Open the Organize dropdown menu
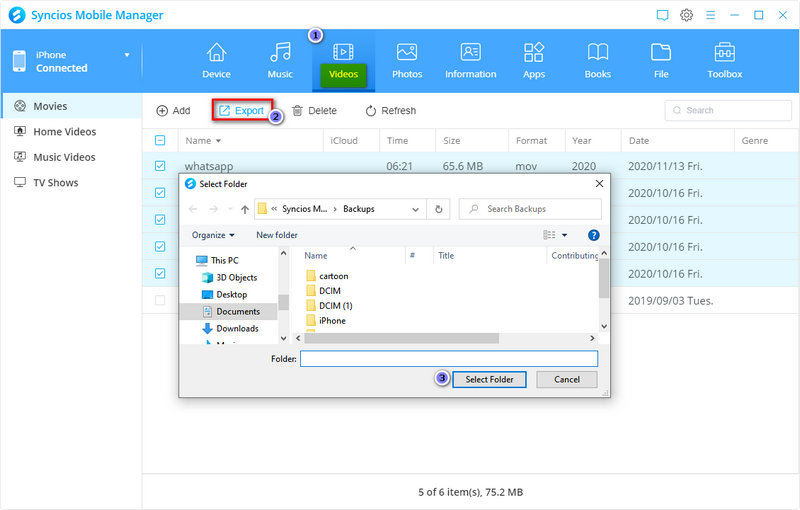Screen dimensions: 800x510 coord(213,235)
